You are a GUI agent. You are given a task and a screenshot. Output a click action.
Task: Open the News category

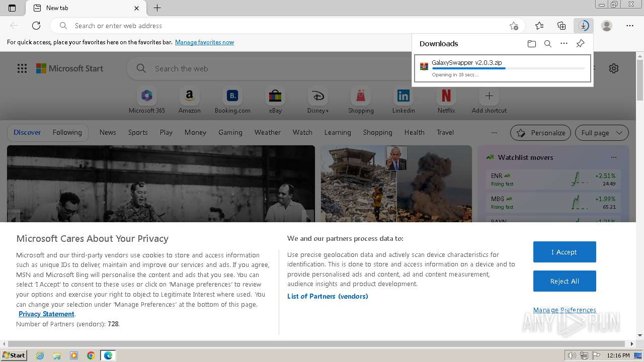pos(108,132)
